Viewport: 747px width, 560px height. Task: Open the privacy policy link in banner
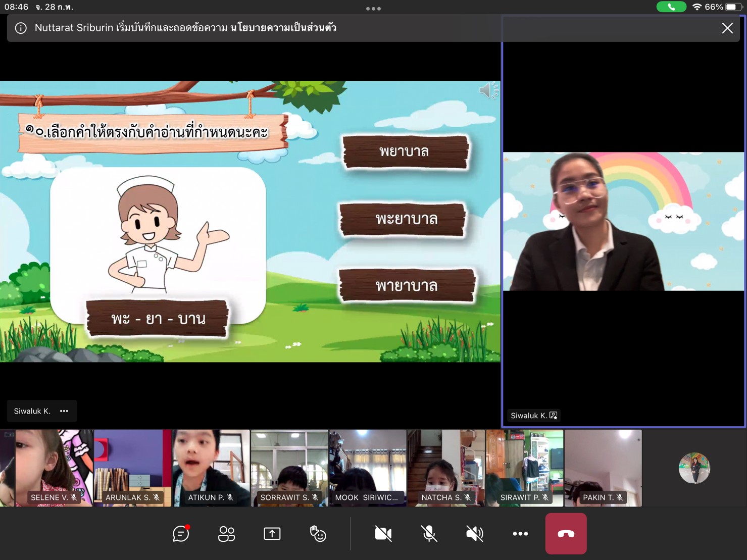pyautogui.click(x=283, y=28)
